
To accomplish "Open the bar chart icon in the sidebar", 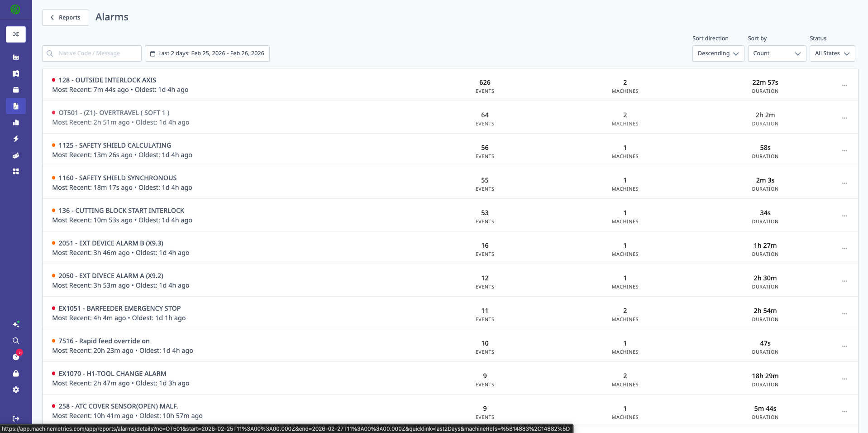I will coord(16,122).
